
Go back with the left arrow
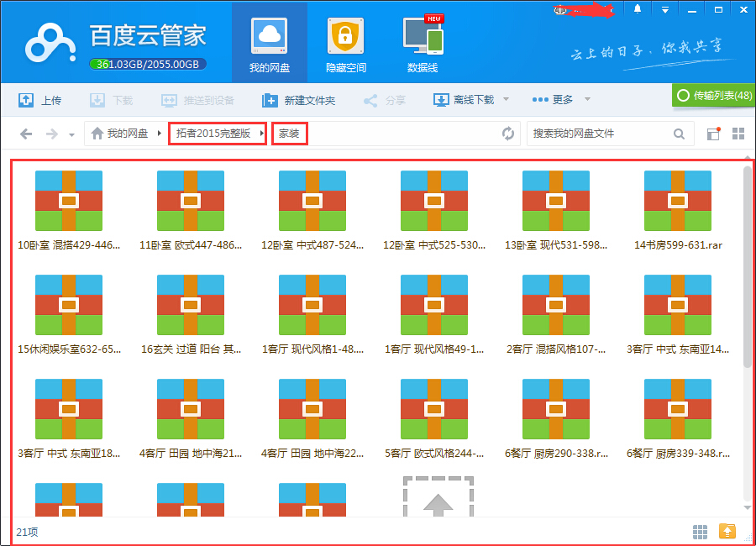point(26,134)
